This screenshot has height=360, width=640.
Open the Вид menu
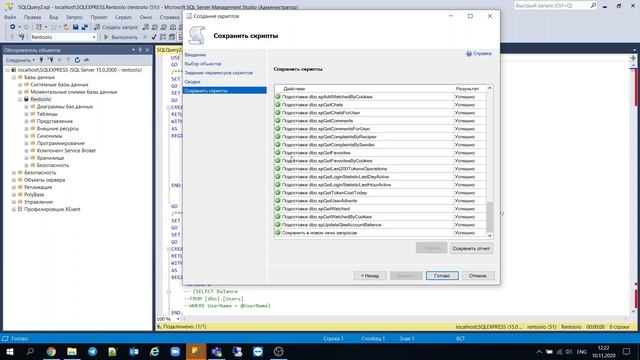(53, 17)
